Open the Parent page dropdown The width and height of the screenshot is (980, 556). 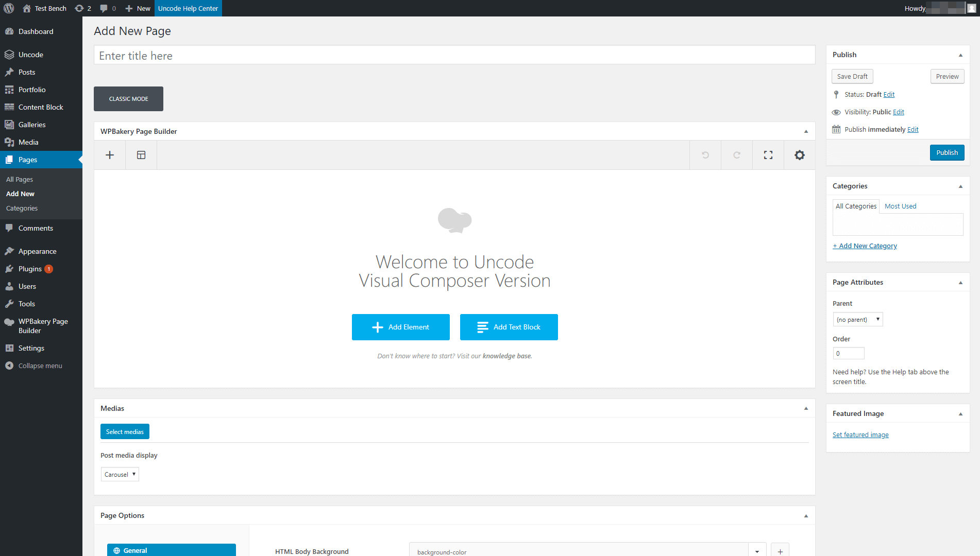(858, 319)
